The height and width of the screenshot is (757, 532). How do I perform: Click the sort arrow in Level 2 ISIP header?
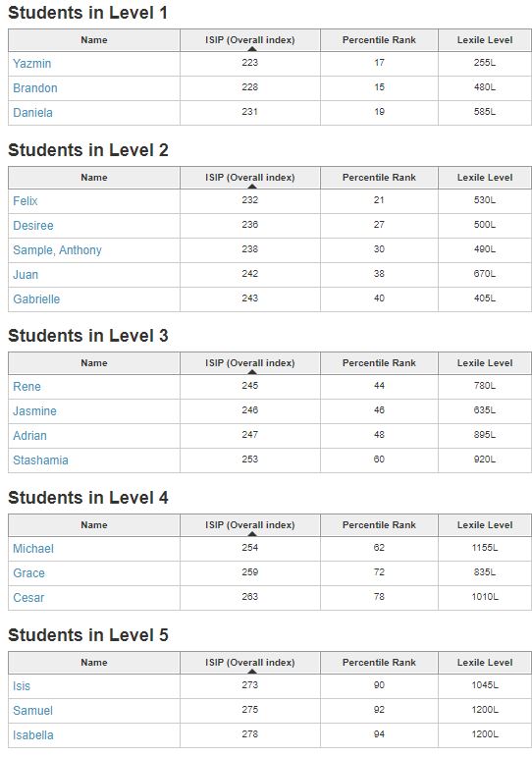[x=251, y=187]
